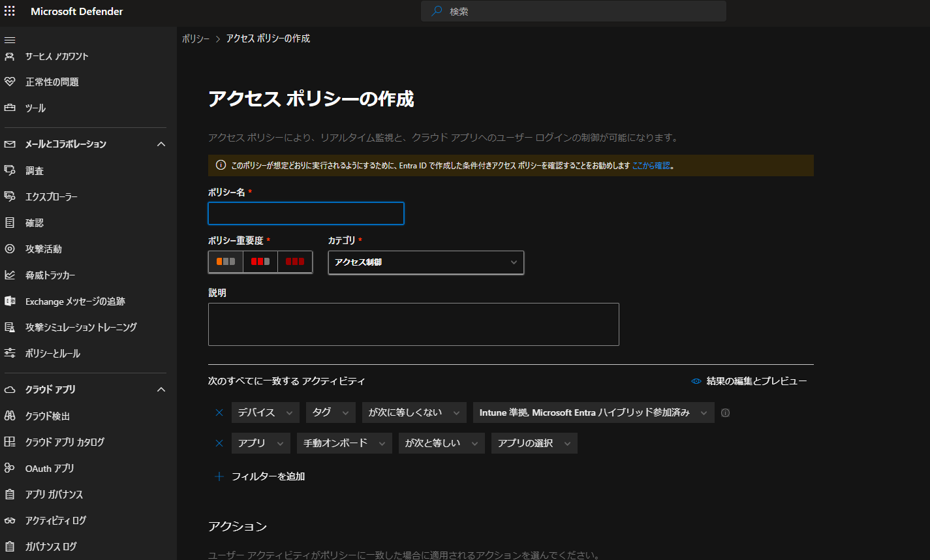This screenshot has width=930, height=560.
Task: Click the ポリシー breadcrumb link
Action: pyautogui.click(x=196, y=39)
